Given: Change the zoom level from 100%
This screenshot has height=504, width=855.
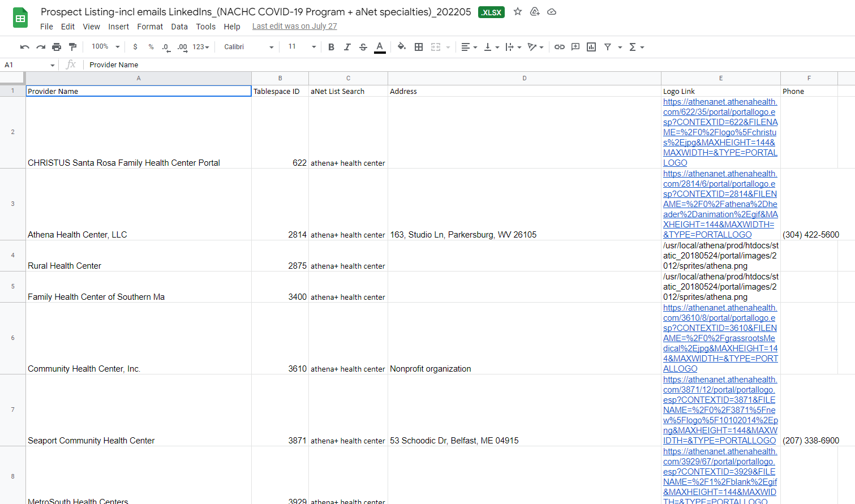Looking at the screenshot, I should (106, 47).
